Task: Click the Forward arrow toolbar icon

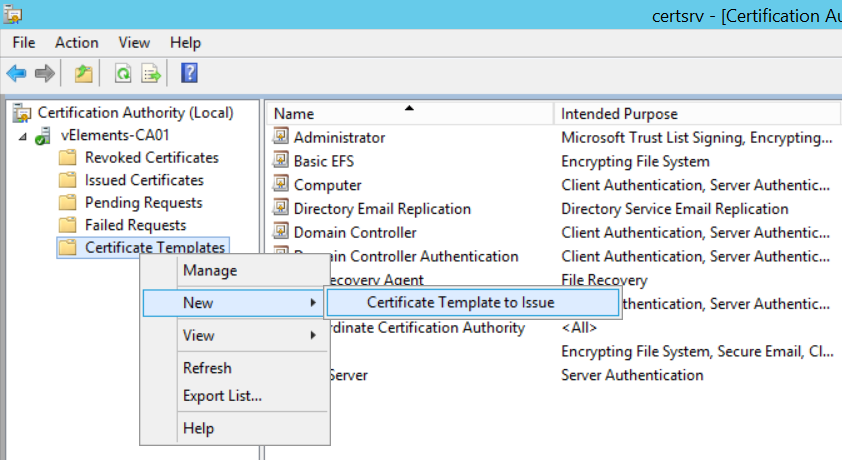Action: (45, 73)
